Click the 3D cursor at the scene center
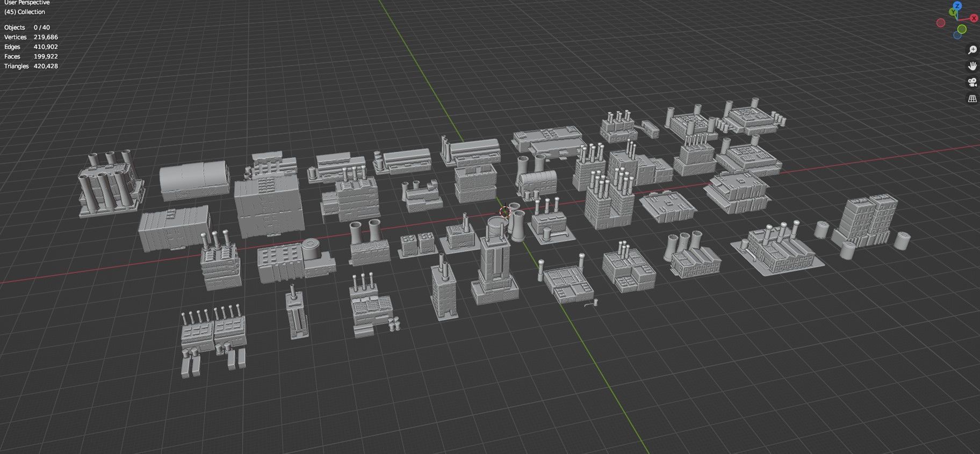 point(505,211)
